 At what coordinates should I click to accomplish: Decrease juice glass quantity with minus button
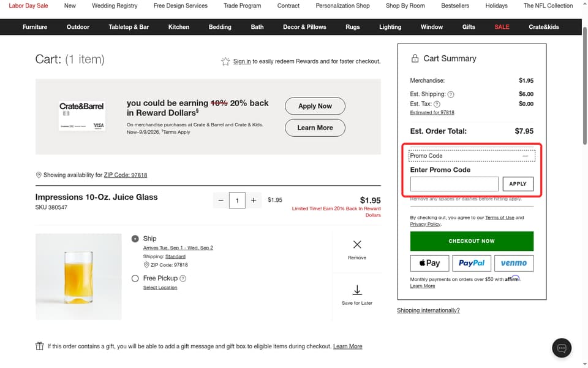point(221,200)
